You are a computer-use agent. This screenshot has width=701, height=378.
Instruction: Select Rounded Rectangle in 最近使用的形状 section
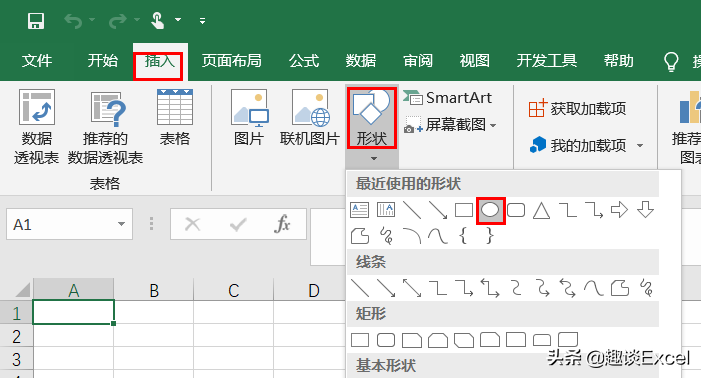click(x=516, y=210)
